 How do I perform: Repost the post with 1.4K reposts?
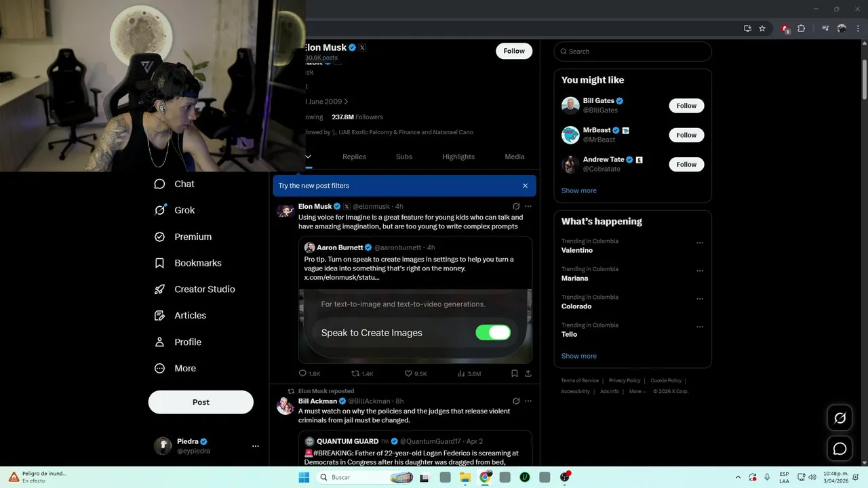point(355,373)
